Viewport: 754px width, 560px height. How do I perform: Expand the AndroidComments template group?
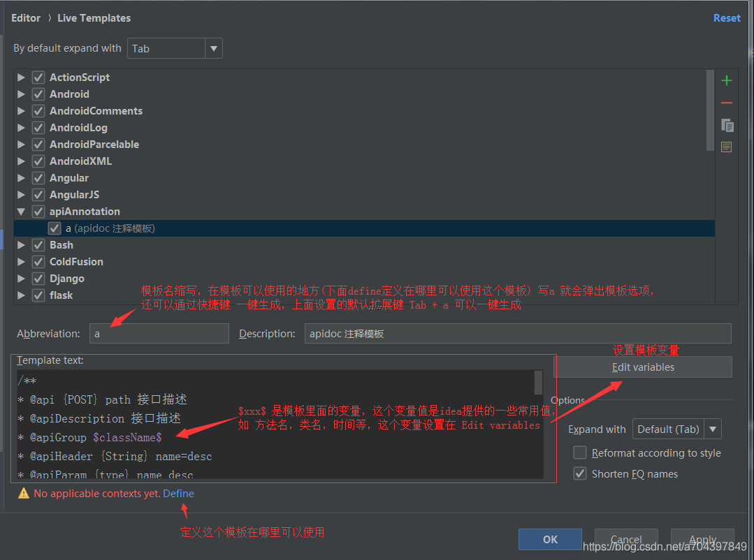coord(21,111)
